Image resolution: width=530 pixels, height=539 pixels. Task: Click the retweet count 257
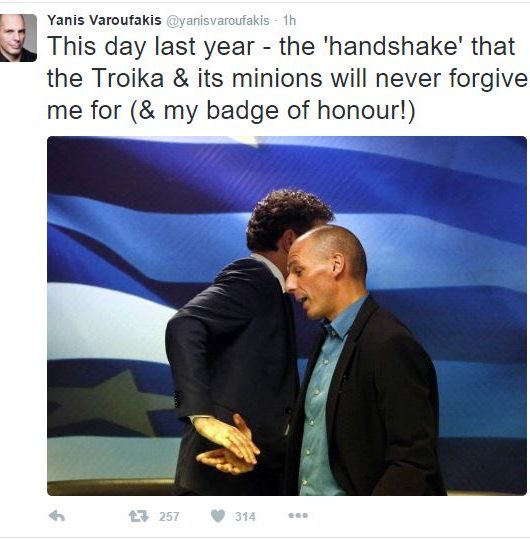coord(169,517)
